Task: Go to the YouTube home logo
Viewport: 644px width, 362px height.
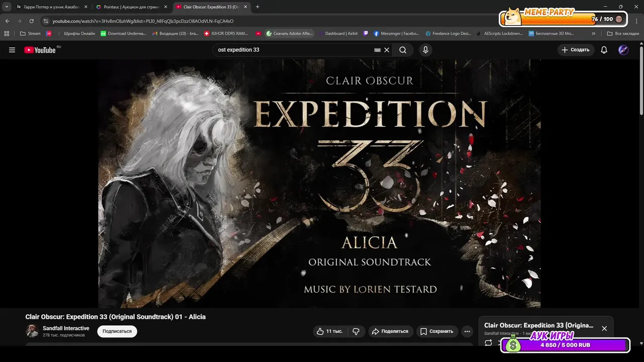Action: click(40, 50)
